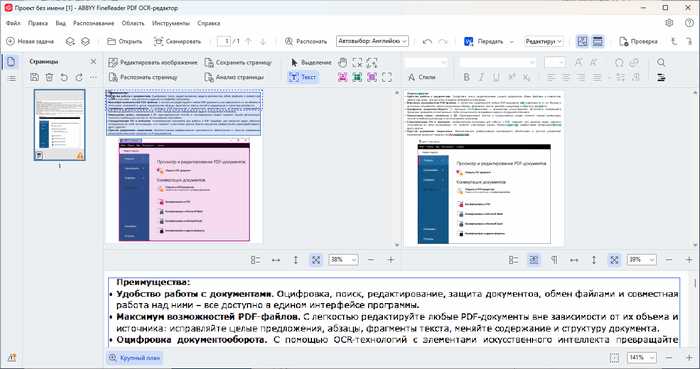Image resolution: width=700 pixels, height=369 pixels.
Task: Open the Инструменты menu
Action: click(171, 23)
